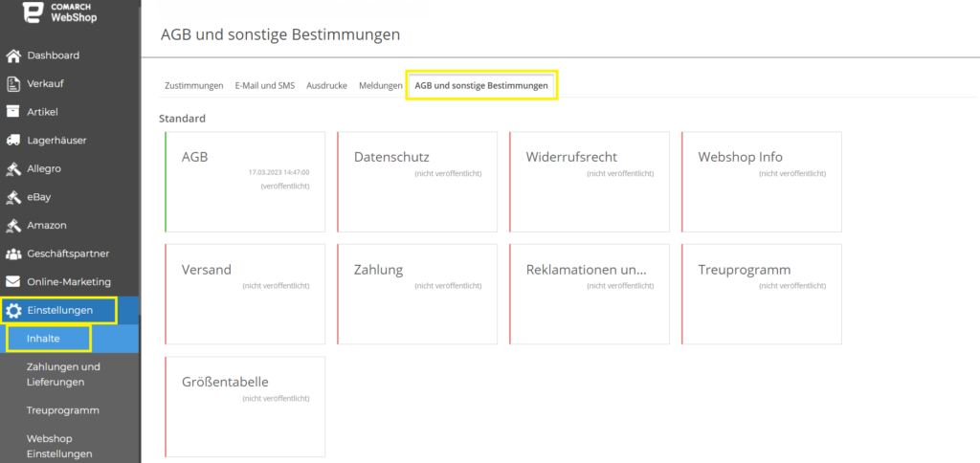Click the Lagerhäuser truck icon
The height and width of the screenshot is (463, 980).
coord(13,141)
